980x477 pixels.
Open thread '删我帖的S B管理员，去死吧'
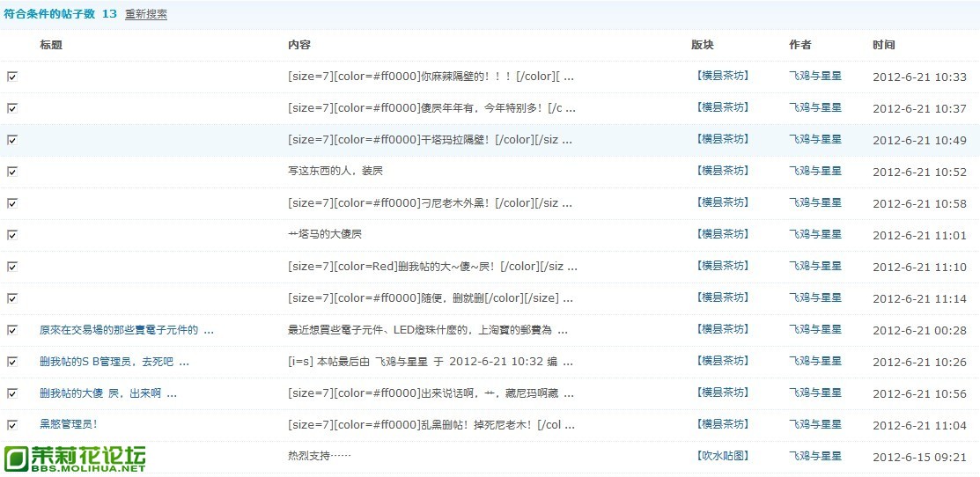[x=114, y=362]
